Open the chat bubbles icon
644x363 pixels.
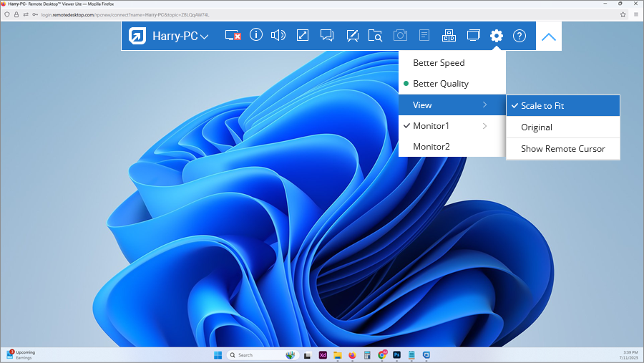click(327, 36)
